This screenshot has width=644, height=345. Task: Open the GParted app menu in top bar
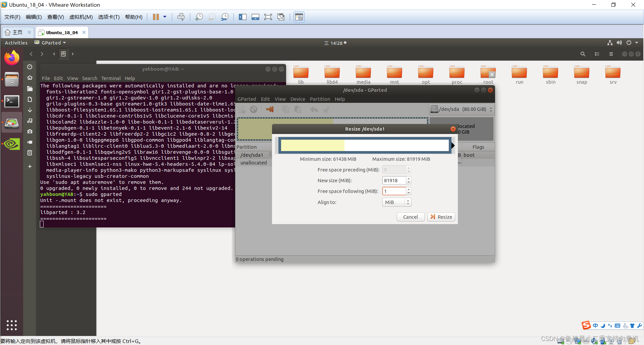click(50, 43)
